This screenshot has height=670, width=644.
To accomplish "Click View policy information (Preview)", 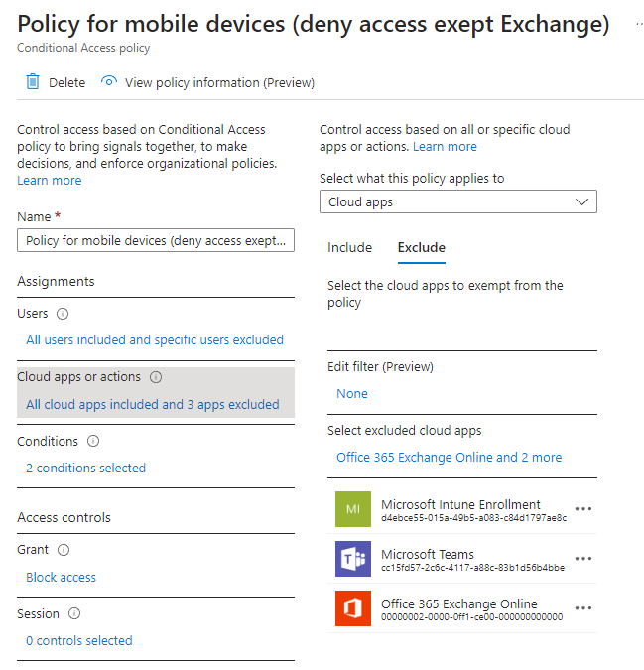I will click(x=219, y=83).
